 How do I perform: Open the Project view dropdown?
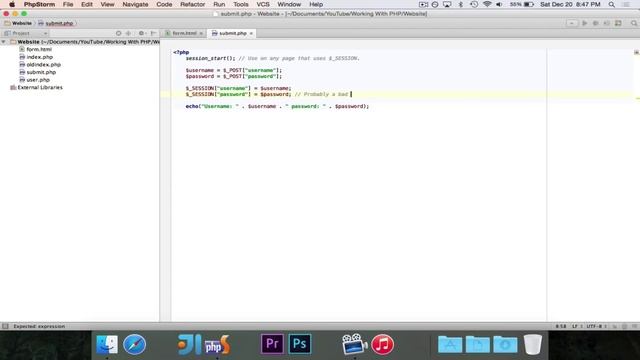[27, 33]
